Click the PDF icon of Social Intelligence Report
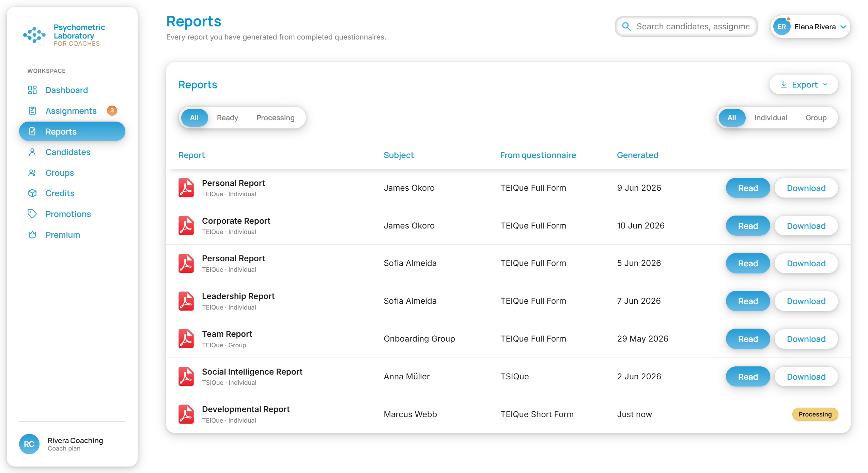 tap(186, 377)
